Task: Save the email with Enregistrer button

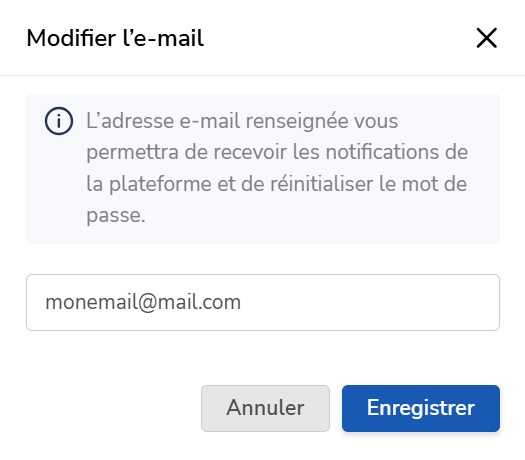Action: pyautogui.click(x=421, y=408)
